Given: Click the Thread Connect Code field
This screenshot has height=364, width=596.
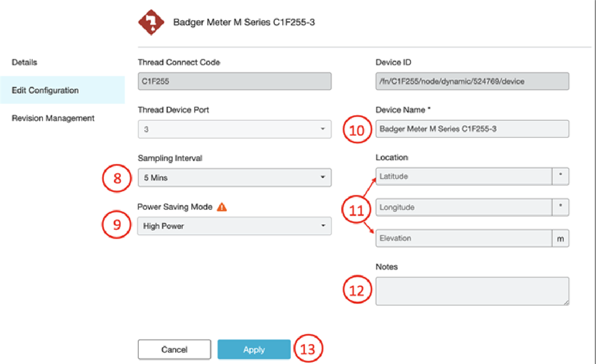Looking at the screenshot, I should 234,81.
